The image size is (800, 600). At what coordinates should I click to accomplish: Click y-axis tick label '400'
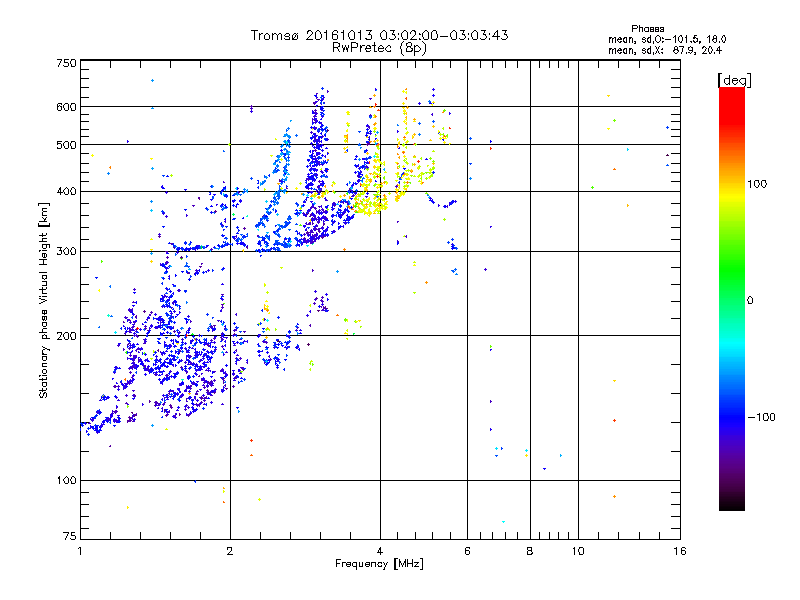pyautogui.click(x=67, y=191)
